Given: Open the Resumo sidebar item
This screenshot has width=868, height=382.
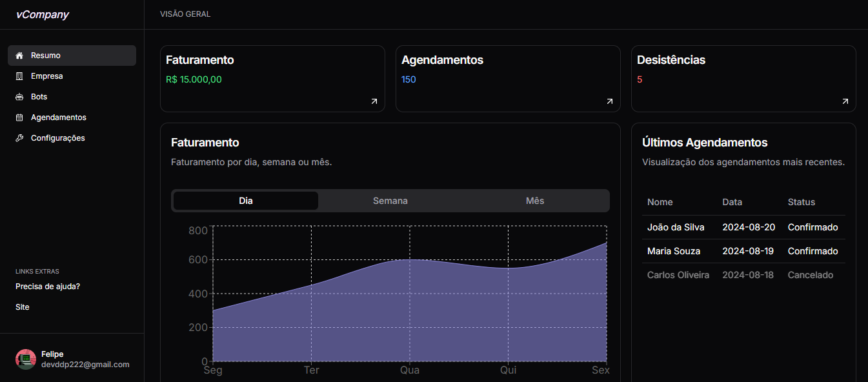Looking at the screenshot, I should (72, 55).
